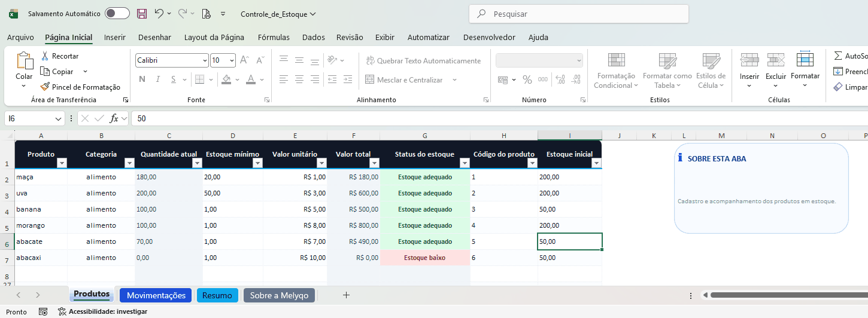Open the Categoria column filter dropdown
Screen dimensions: 868x318
129,163
